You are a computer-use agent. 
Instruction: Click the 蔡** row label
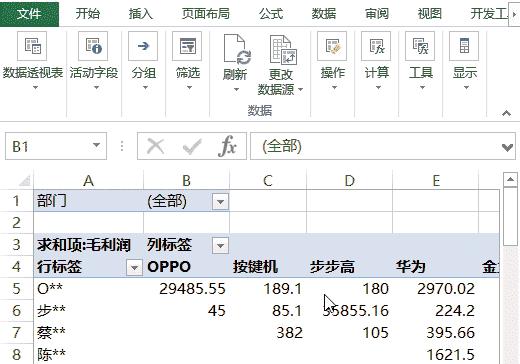click(x=51, y=333)
